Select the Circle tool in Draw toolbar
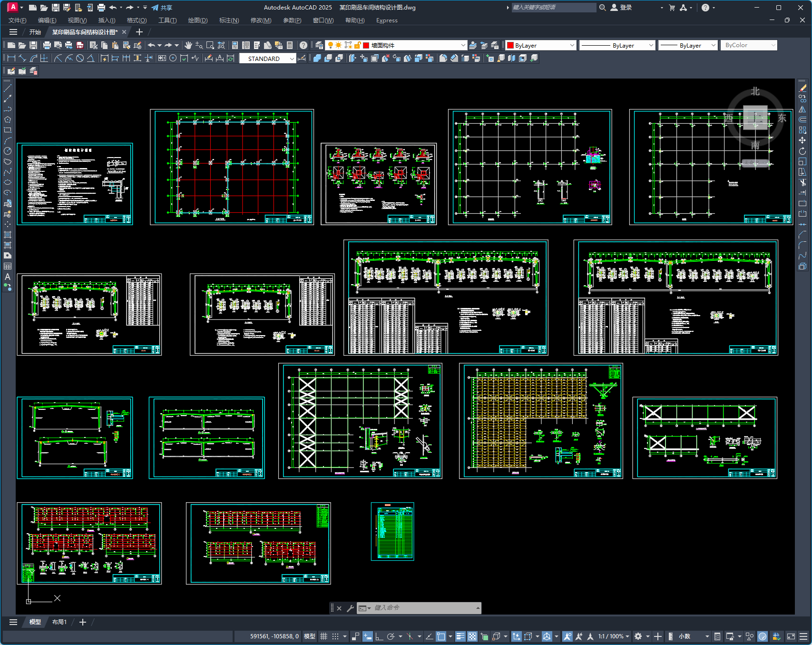The height and width of the screenshot is (645, 812). point(8,151)
